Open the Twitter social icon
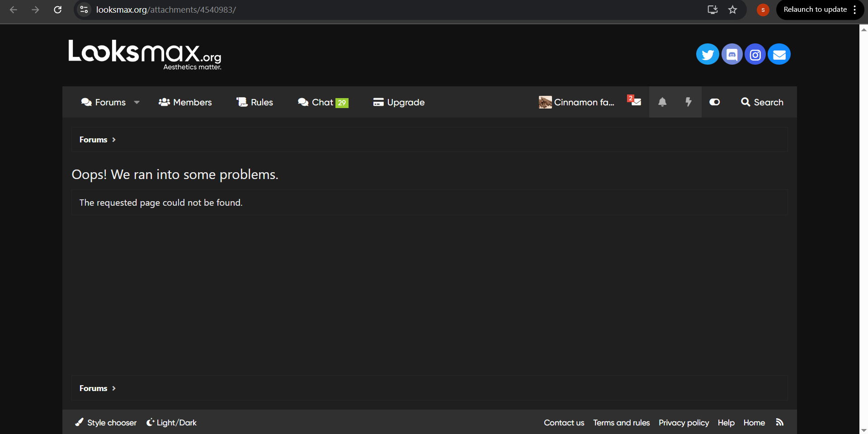This screenshot has height=434, width=868. tap(708, 54)
